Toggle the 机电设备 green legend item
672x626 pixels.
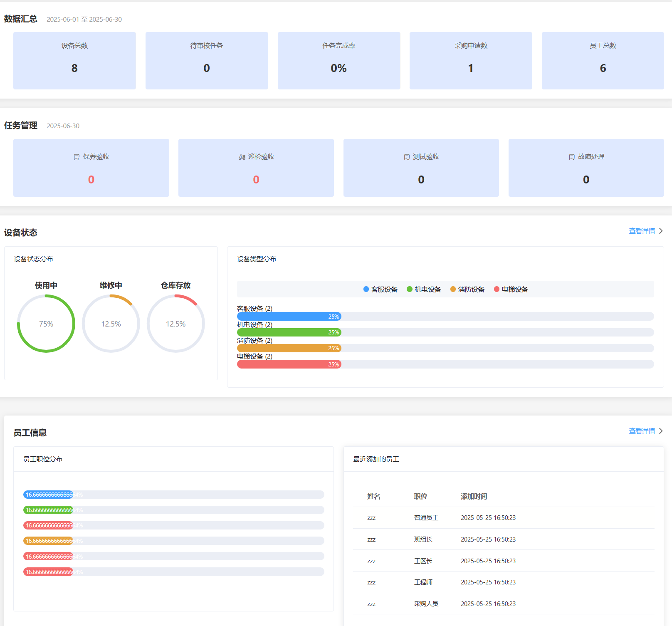[x=424, y=289]
